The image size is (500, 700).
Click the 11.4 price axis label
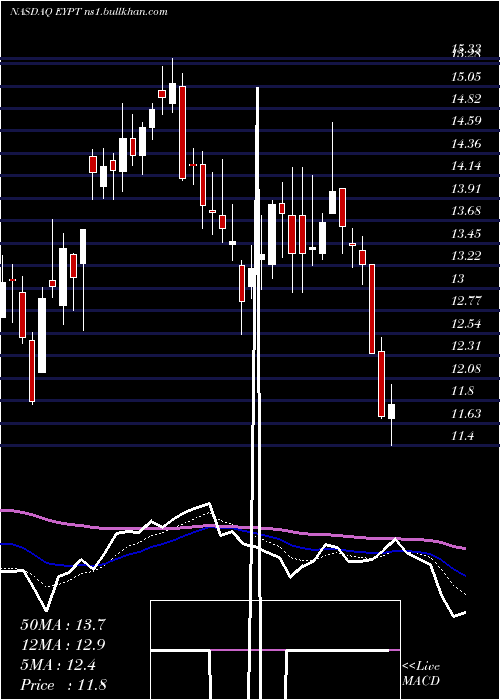[x=463, y=436]
